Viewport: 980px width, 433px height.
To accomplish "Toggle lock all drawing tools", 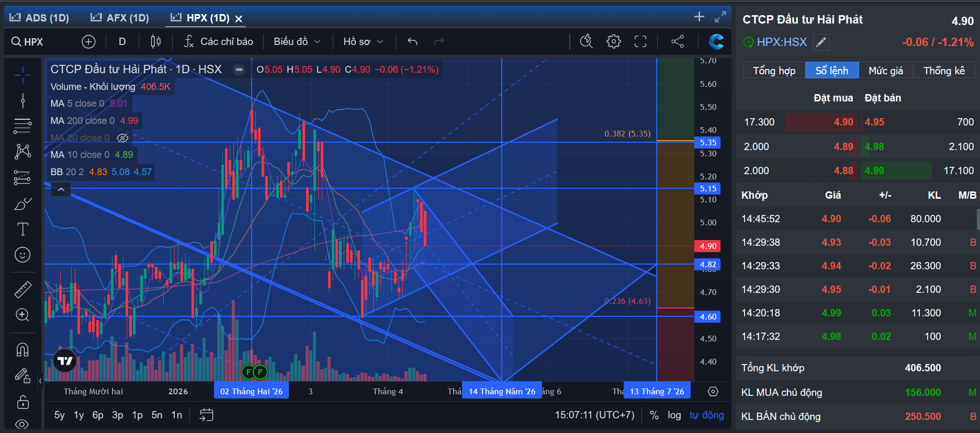I will (x=22, y=402).
